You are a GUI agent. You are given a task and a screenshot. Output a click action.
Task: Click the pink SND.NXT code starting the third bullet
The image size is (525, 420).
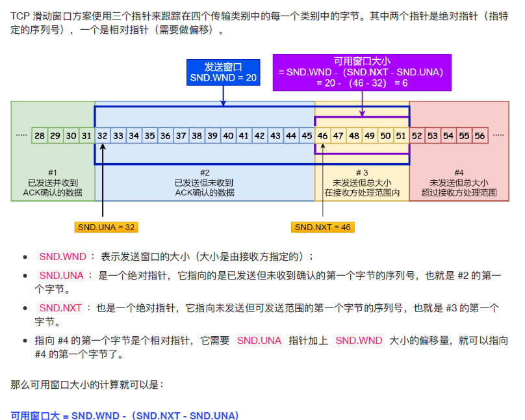(60, 308)
